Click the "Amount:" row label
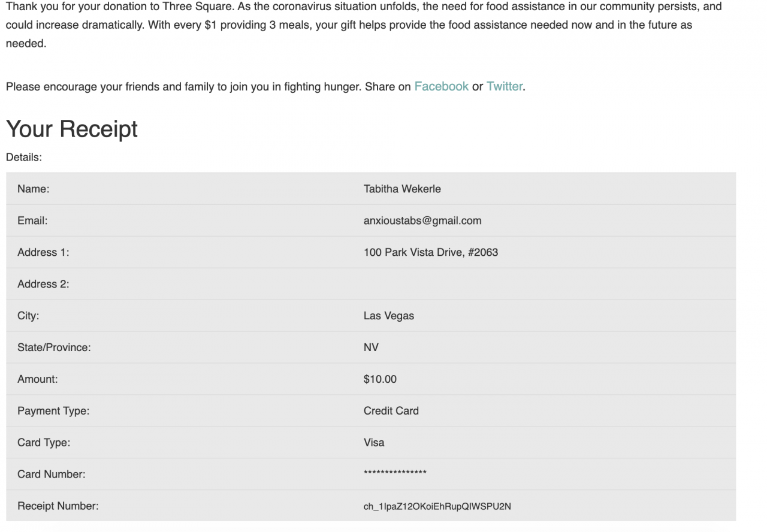This screenshot has width=767, height=532. click(x=38, y=379)
